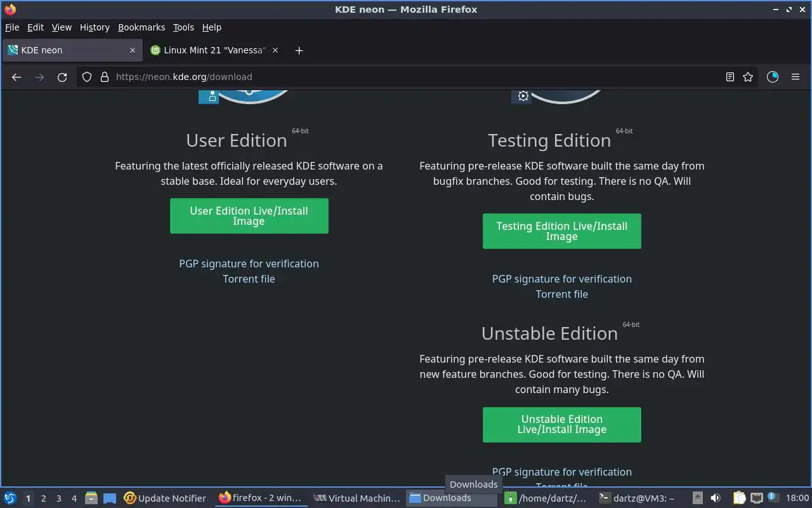The image size is (812, 508).
Task: Switch to virtual desktop 1
Action: click(28, 498)
